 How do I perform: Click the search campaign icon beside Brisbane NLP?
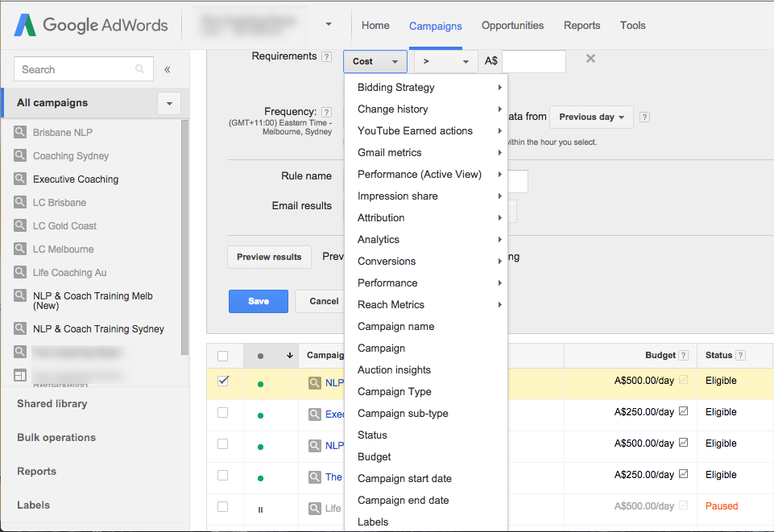pos(20,132)
